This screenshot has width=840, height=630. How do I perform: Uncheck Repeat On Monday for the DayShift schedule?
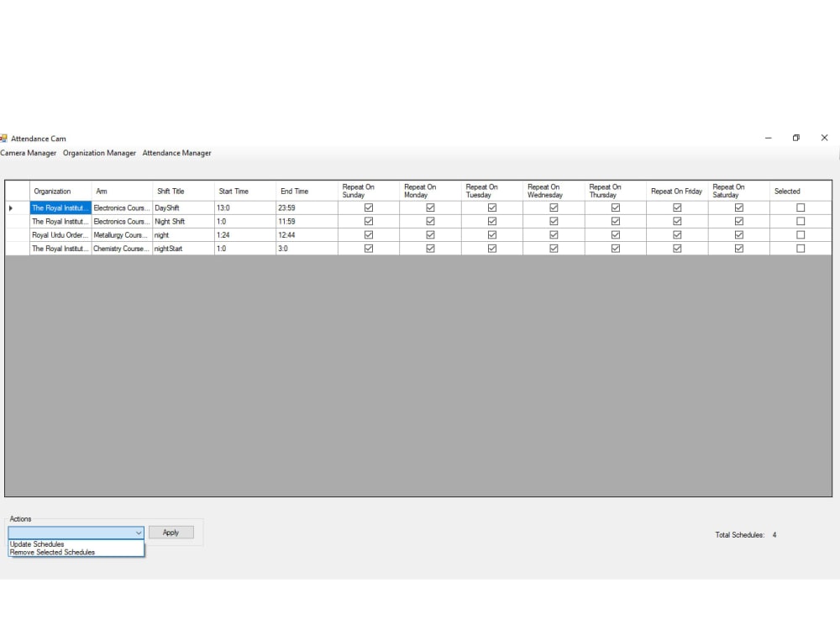coord(429,207)
